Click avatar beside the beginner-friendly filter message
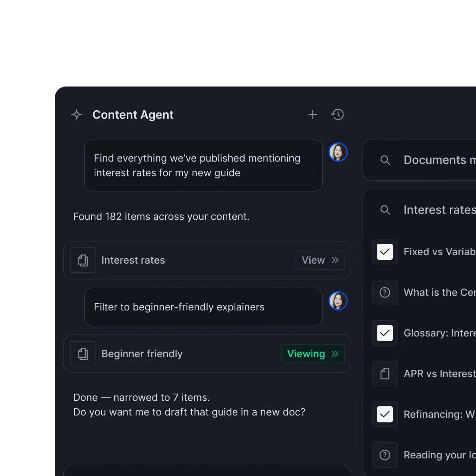Image resolution: width=476 pixels, height=476 pixels. pyautogui.click(x=338, y=301)
